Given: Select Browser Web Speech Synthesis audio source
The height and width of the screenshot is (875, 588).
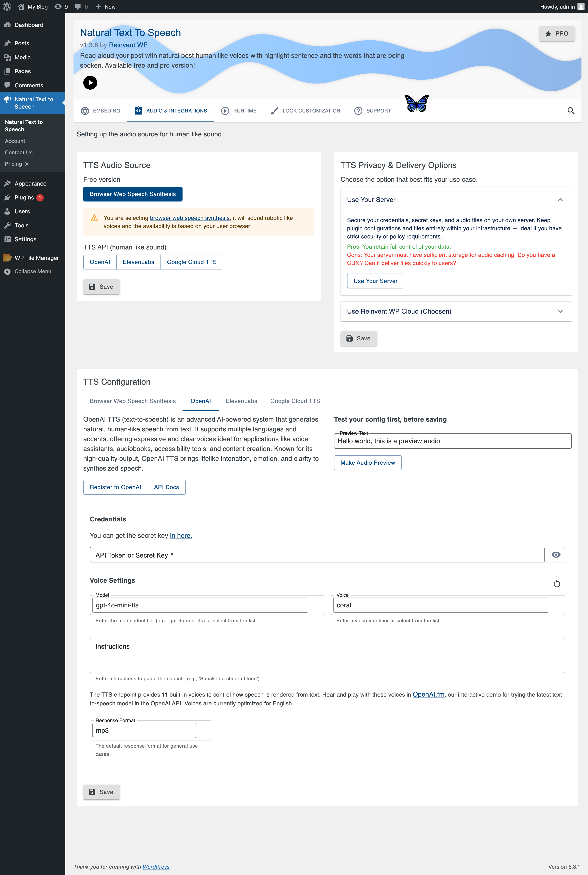Looking at the screenshot, I should click(133, 194).
